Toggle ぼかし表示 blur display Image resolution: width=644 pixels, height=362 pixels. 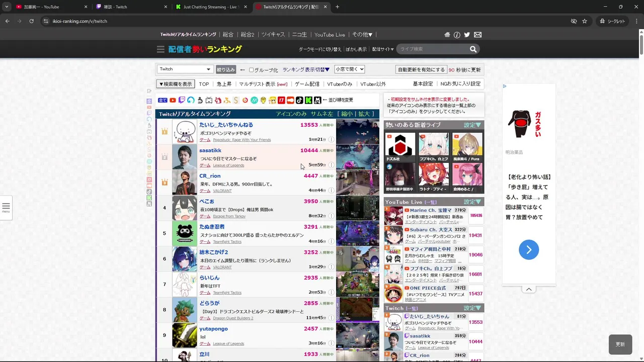(x=356, y=49)
